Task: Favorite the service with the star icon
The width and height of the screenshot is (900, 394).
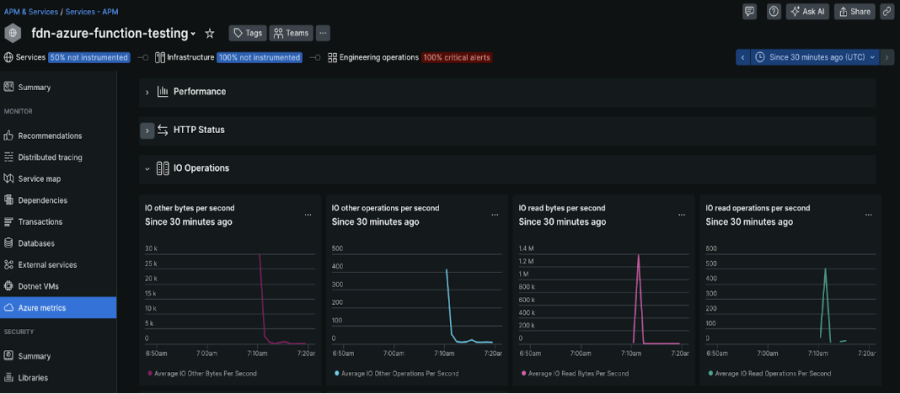Action: tap(210, 33)
